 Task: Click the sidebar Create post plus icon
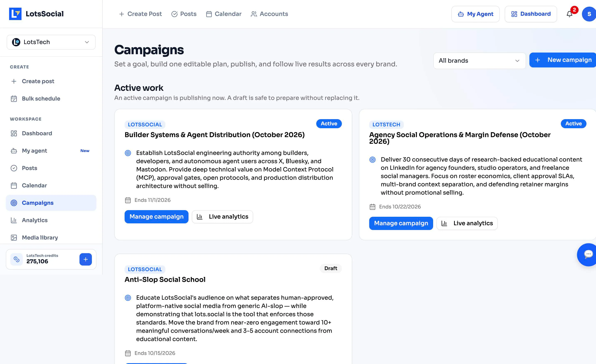click(14, 81)
